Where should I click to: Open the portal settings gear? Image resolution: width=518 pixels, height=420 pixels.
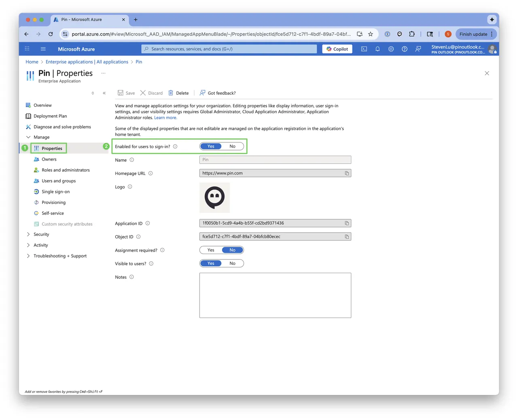[x=391, y=49]
